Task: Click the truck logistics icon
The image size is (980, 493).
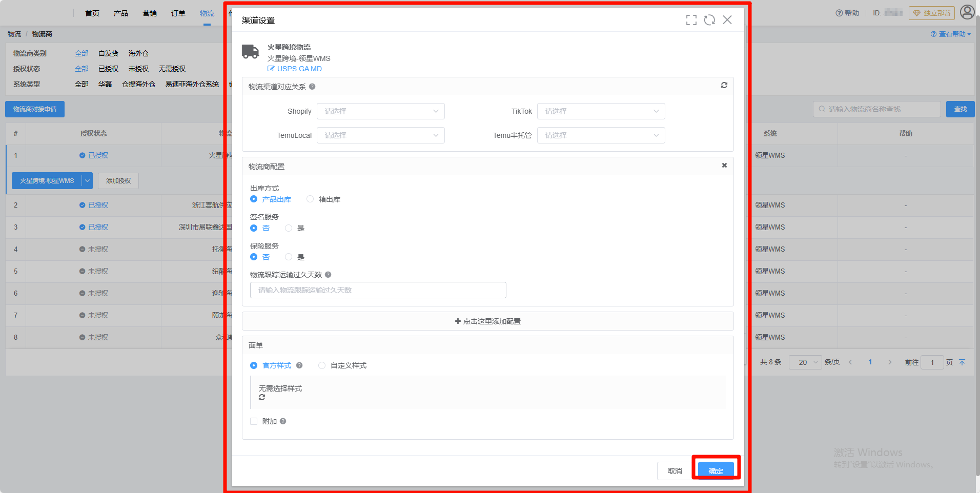Action: tap(251, 51)
